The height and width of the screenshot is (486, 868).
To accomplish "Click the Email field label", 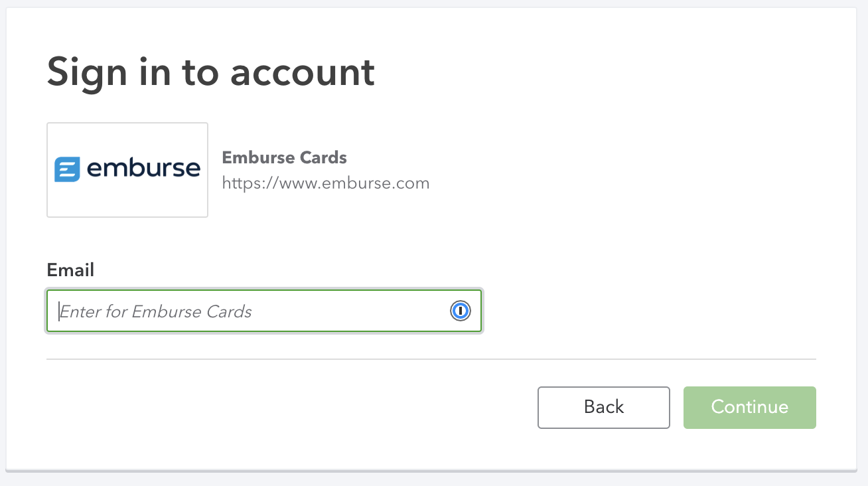I will click(70, 270).
